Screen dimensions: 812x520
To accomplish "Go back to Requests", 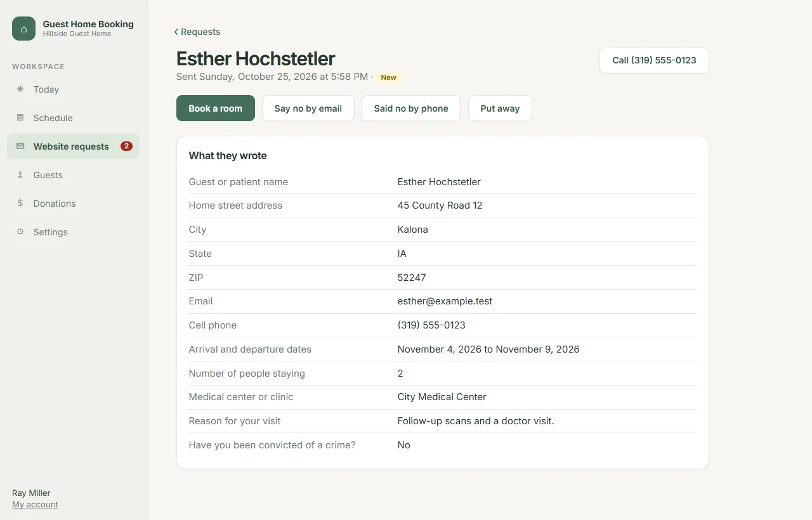I will tap(198, 32).
